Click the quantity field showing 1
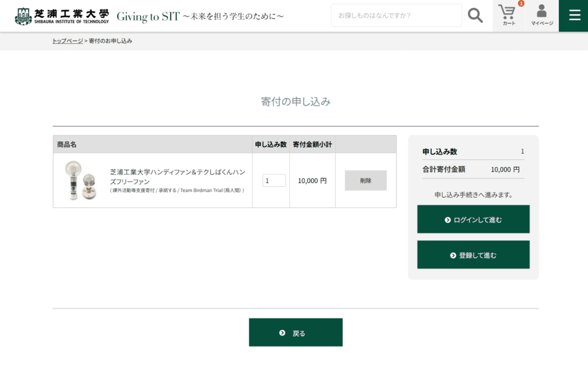Viewport: 588px width, 374px height. [274, 180]
